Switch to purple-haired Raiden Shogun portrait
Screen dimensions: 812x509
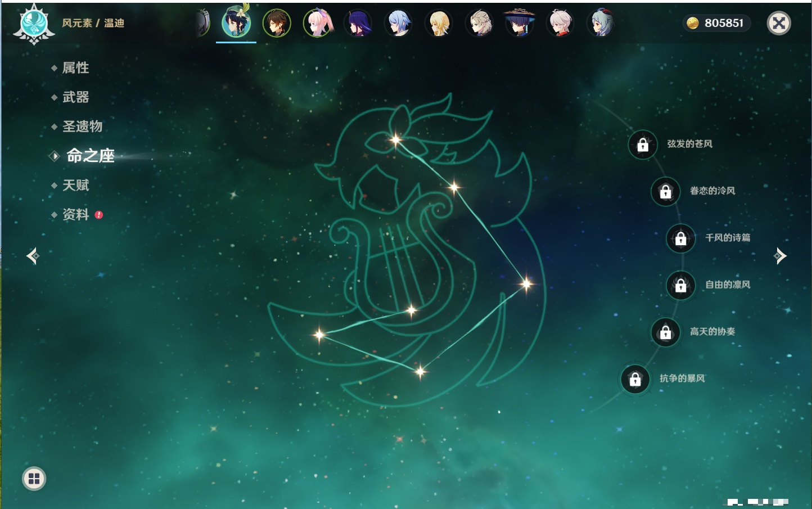[358, 23]
